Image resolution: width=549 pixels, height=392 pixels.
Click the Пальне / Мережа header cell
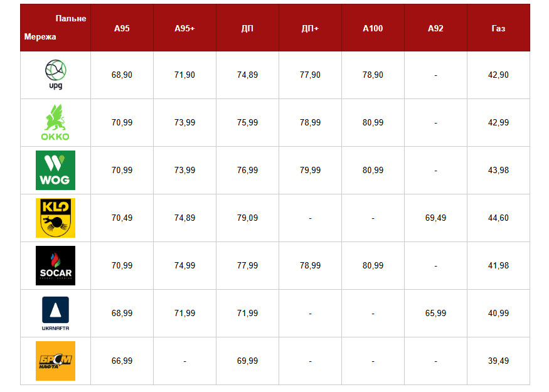click(55, 28)
